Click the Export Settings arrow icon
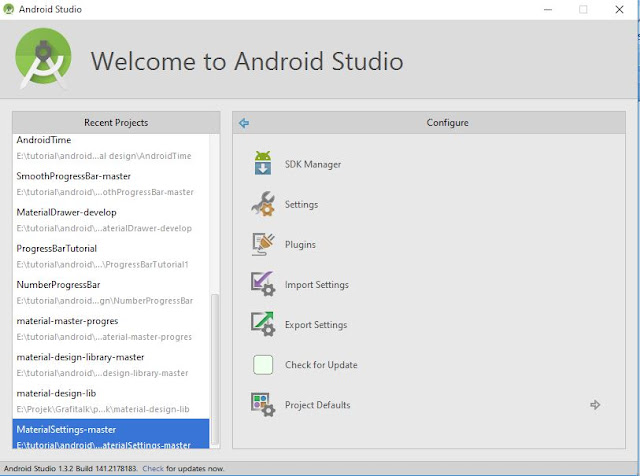Screen dimensions: 640x476 click(263, 324)
